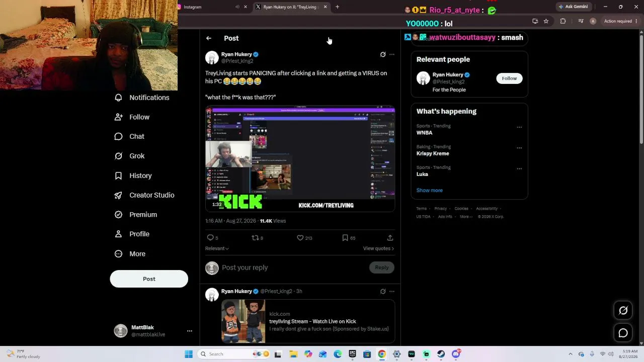644x362 pixels.
Task: Expand the footer More menu
Action: point(465,217)
